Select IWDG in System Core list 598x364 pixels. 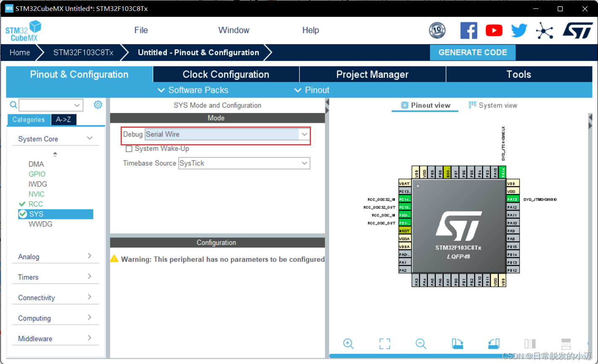tap(38, 184)
